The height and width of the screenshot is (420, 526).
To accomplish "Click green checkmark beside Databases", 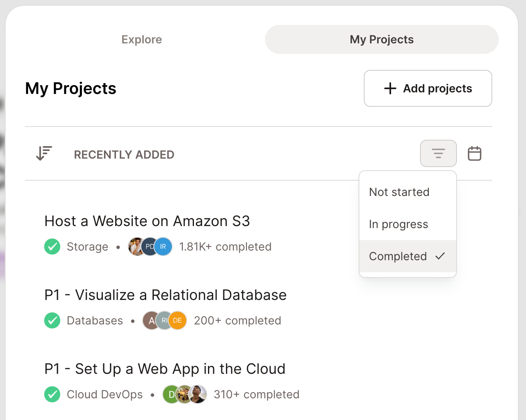I will click(52, 320).
